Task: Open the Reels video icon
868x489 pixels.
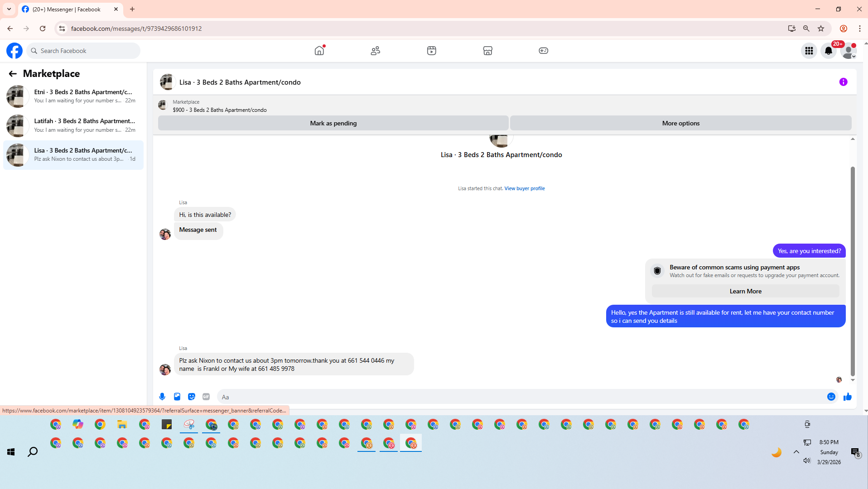Action: coord(432,51)
